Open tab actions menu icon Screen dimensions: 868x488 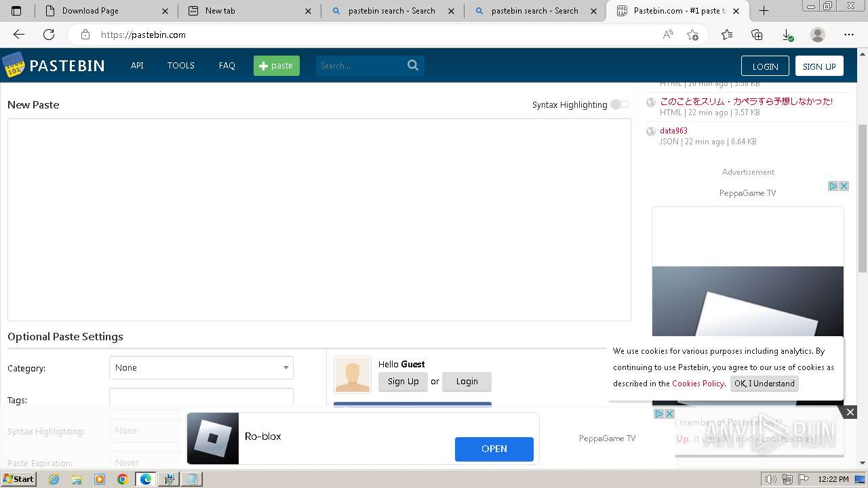(16, 11)
